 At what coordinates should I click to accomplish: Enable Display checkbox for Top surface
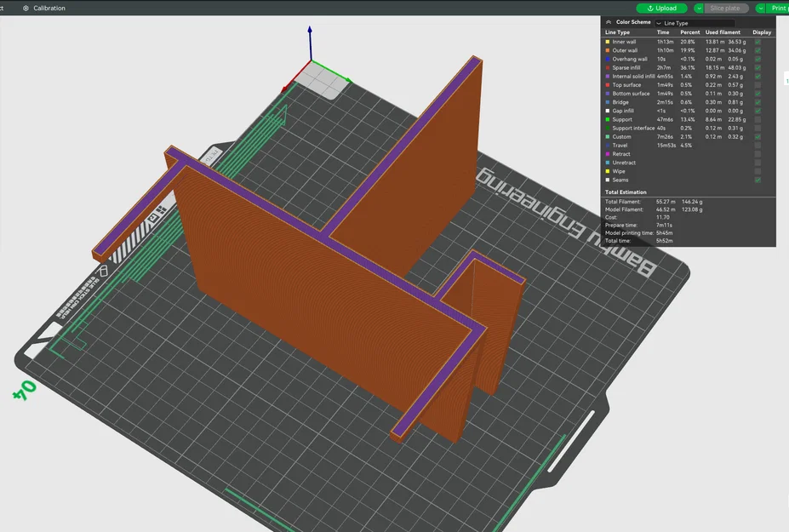point(758,85)
